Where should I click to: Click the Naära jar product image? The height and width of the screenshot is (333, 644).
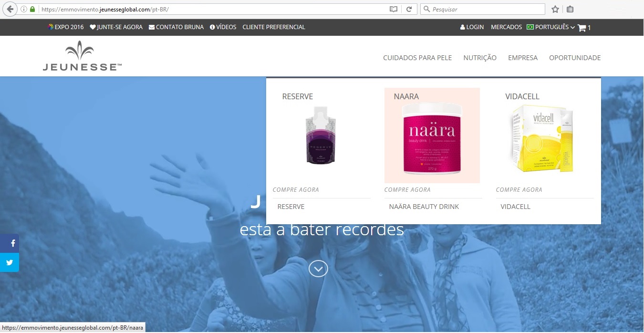pos(432,139)
